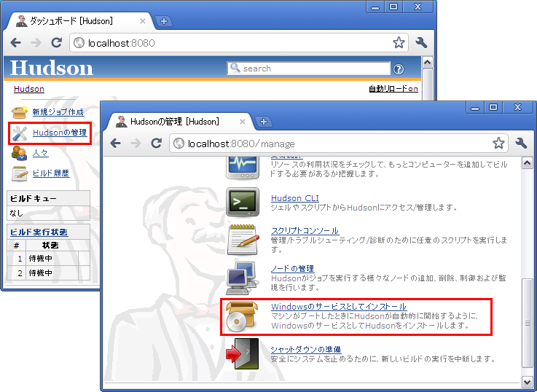Click the shutdown preparation door icon
The height and width of the screenshot is (392, 537).
coord(243,354)
